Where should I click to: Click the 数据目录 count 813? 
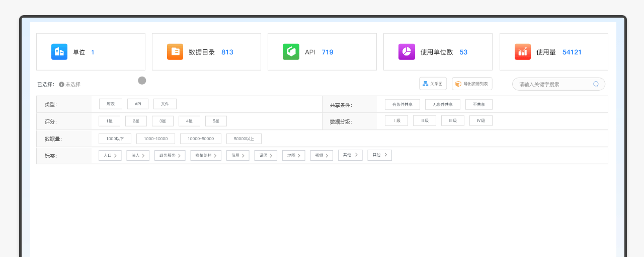click(x=227, y=52)
